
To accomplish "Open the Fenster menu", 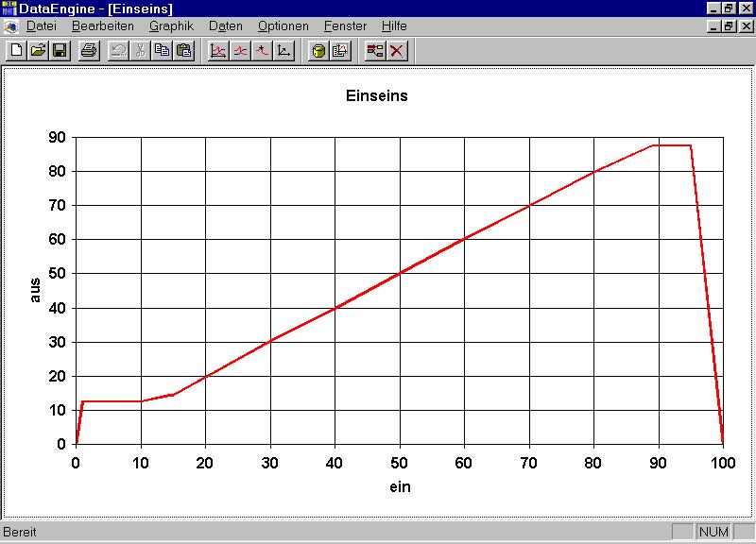I will pos(345,26).
